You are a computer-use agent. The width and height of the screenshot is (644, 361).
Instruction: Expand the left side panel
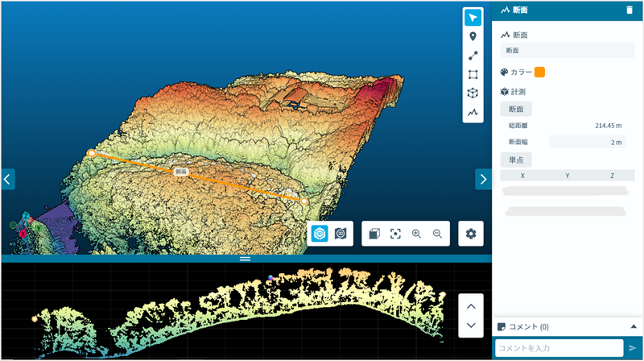[7, 179]
